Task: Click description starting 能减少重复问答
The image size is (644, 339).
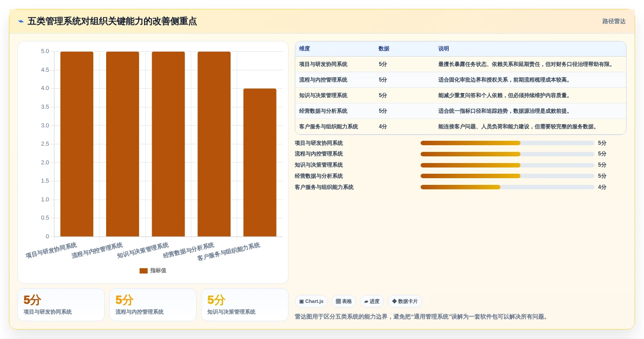Action: 505,96
